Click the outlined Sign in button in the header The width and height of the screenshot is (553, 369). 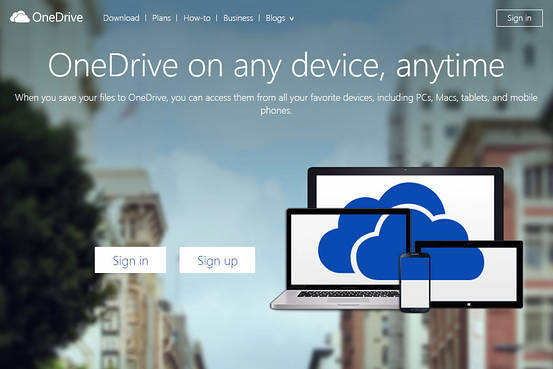(x=519, y=18)
